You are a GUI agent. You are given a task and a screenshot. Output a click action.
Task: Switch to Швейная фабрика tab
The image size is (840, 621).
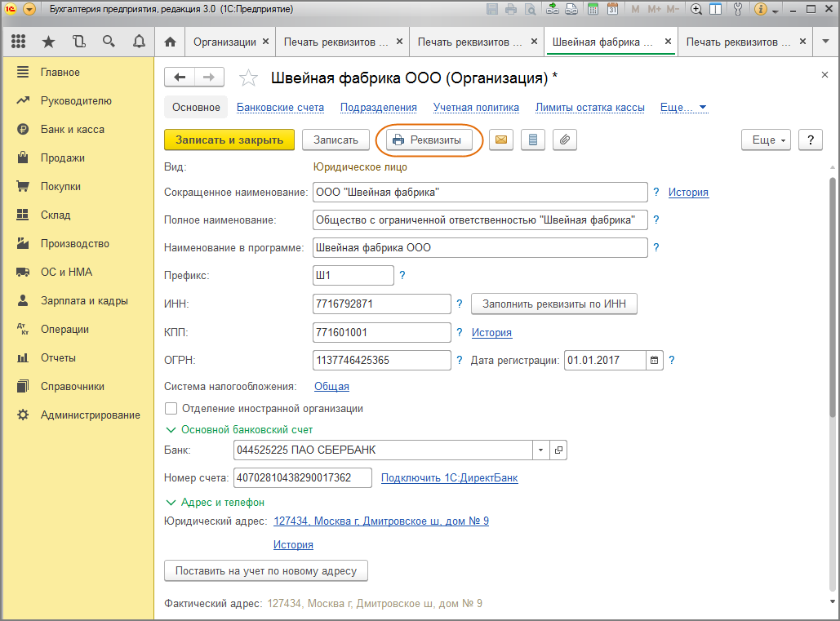pyautogui.click(x=602, y=42)
